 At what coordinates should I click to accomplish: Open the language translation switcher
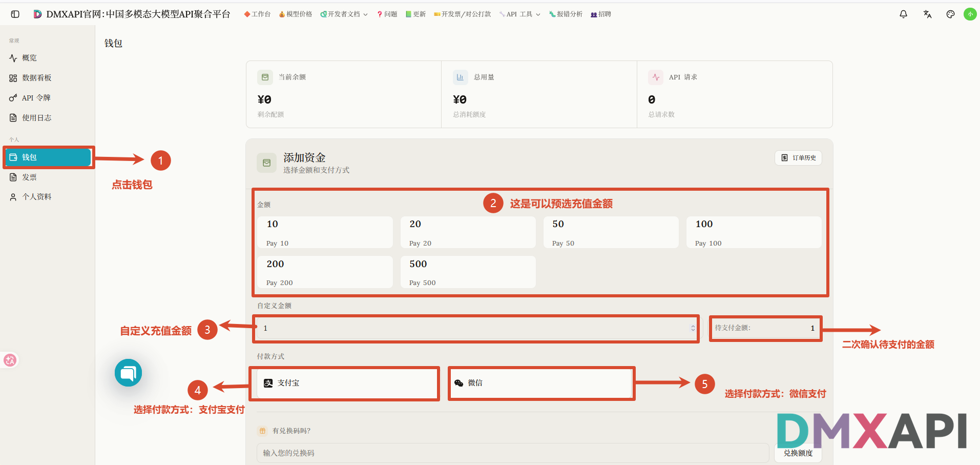(x=927, y=14)
